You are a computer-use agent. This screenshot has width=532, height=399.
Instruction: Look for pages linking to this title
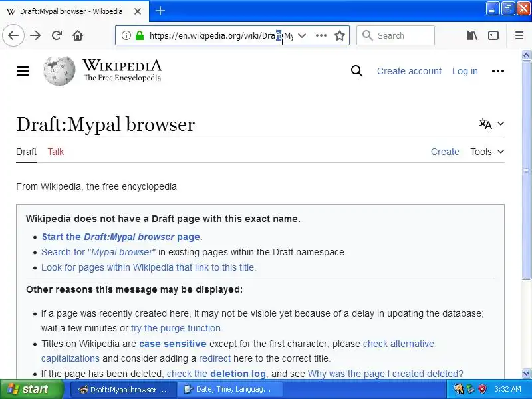[148, 267]
